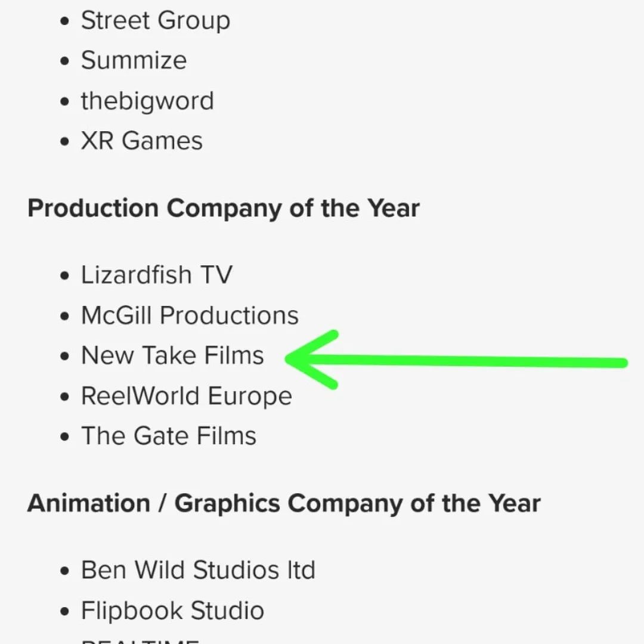This screenshot has width=644, height=644.
Task: Select Ben Wild Studios ltd entry
Action: [x=198, y=570]
